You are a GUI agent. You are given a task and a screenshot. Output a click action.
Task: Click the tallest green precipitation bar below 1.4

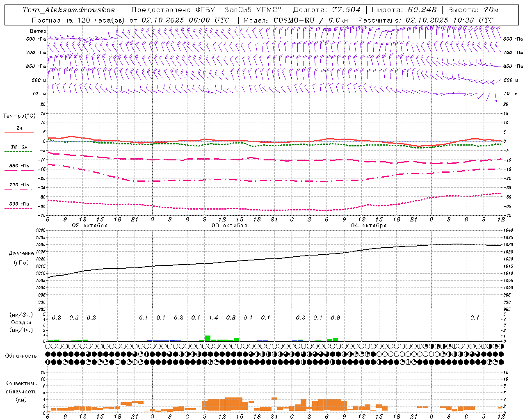pyautogui.click(x=208, y=338)
